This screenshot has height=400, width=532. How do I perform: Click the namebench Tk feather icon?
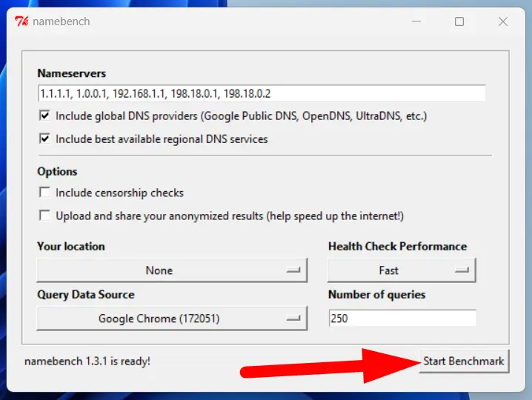pyautogui.click(x=21, y=21)
